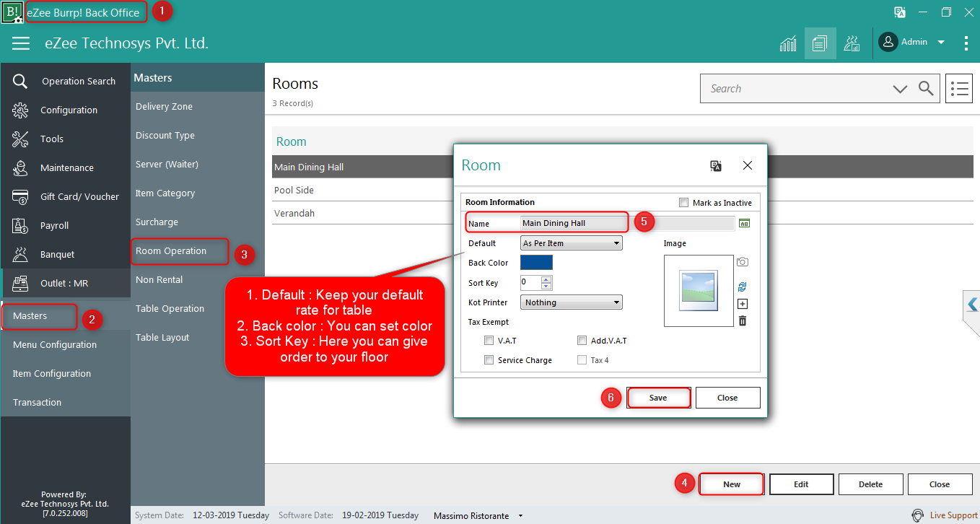
Task: Open Table Operation master
Action: (x=170, y=308)
